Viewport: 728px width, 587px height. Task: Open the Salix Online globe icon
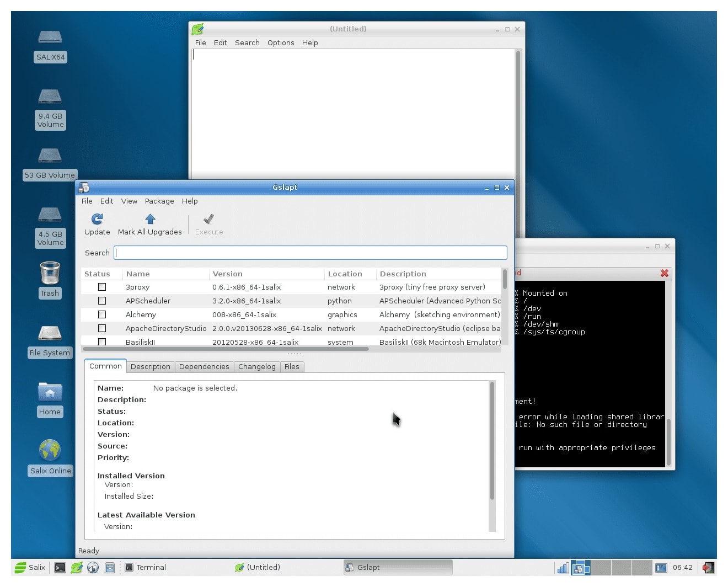click(x=50, y=450)
